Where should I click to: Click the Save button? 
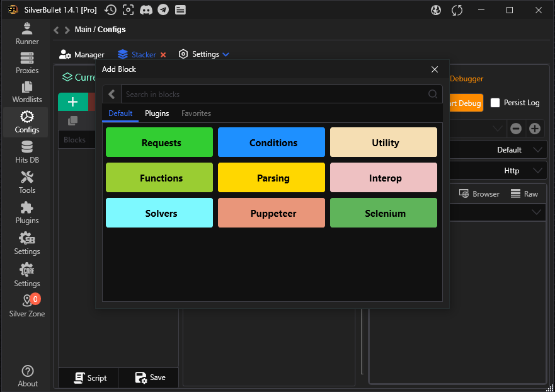tap(149, 378)
